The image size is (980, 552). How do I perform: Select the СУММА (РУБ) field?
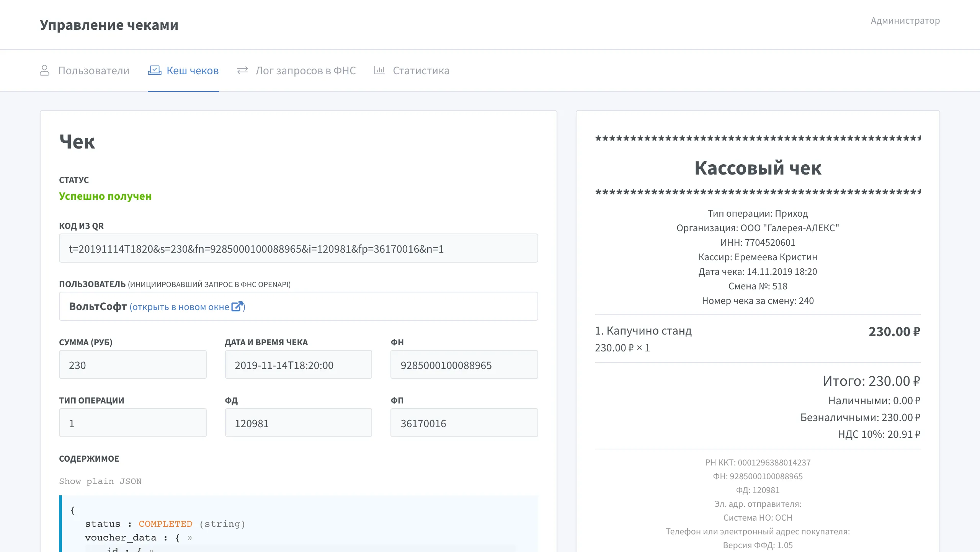[x=132, y=364]
